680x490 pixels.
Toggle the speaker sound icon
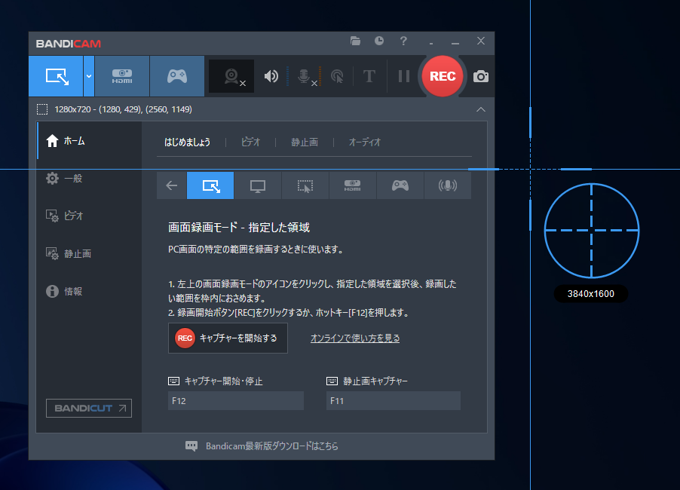tap(271, 76)
